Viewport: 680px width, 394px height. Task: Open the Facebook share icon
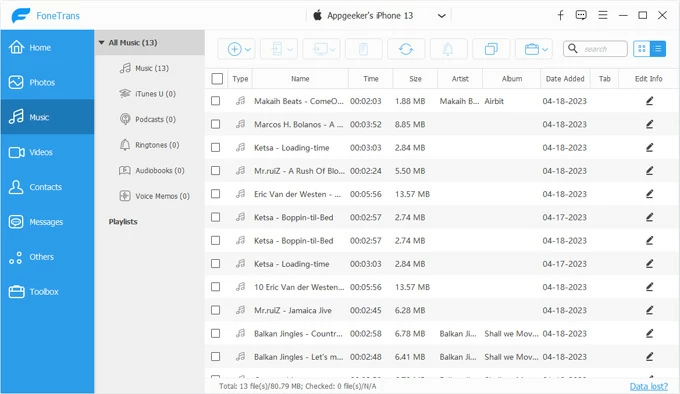(x=560, y=16)
